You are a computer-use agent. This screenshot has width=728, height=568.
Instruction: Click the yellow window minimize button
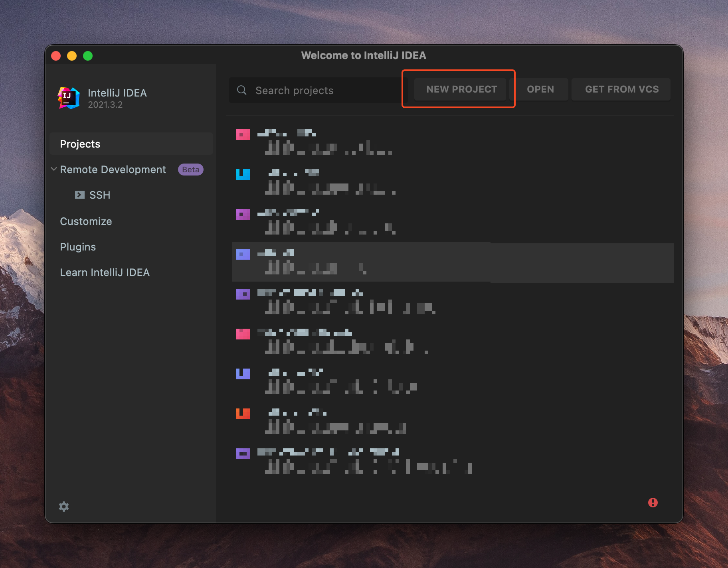72,56
